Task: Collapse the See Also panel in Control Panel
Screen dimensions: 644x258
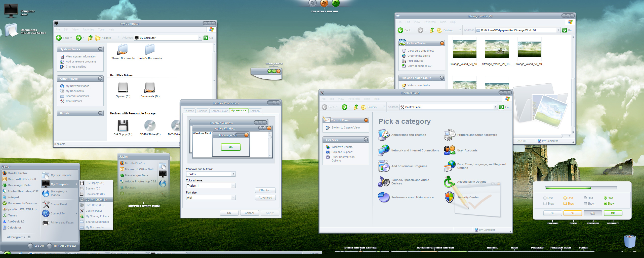Action: click(x=366, y=140)
